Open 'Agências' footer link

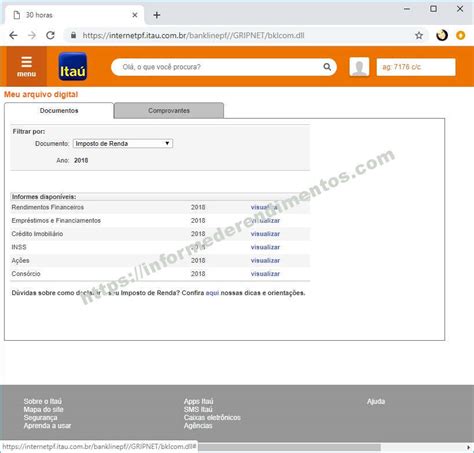198,426
